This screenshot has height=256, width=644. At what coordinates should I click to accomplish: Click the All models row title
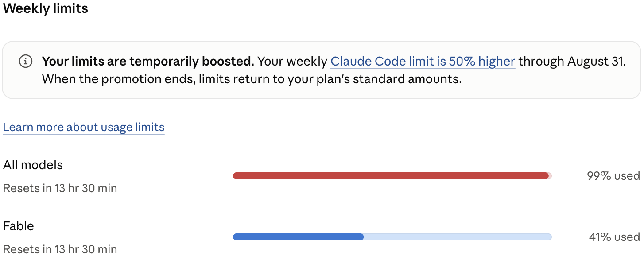(x=33, y=165)
